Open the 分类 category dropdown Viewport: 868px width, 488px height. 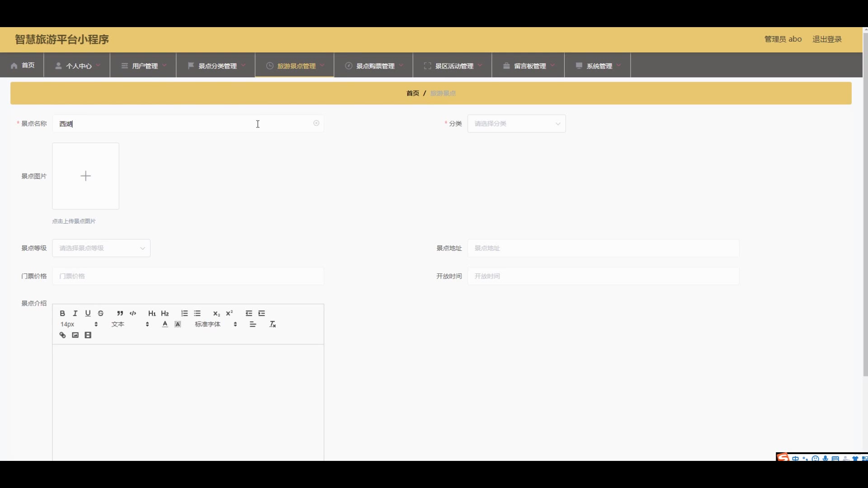coord(516,124)
